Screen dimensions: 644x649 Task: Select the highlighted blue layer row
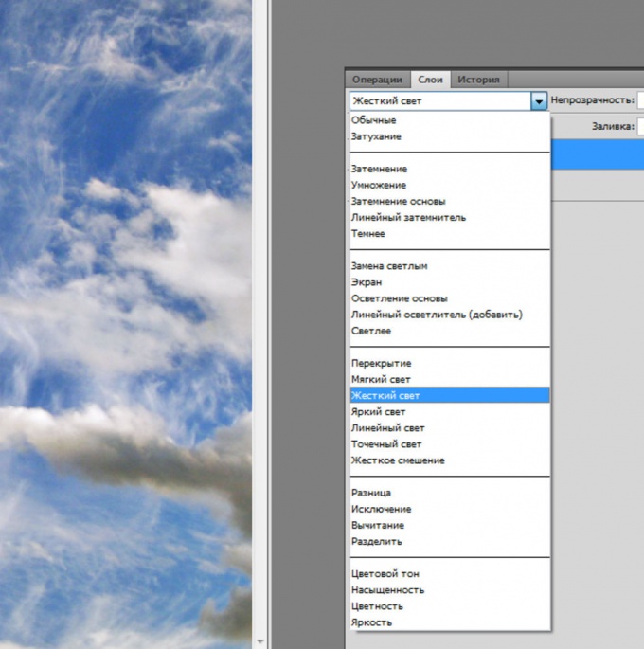(598, 154)
